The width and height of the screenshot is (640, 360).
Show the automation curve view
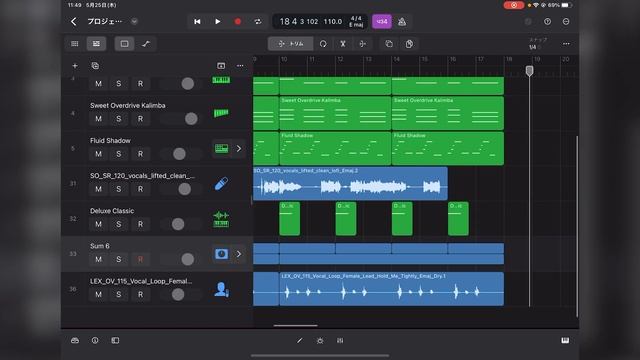[146, 44]
